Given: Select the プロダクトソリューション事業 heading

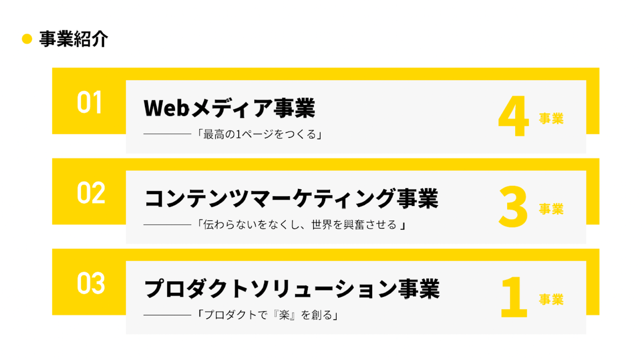Looking at the screenshot, I should pos(292,289).
